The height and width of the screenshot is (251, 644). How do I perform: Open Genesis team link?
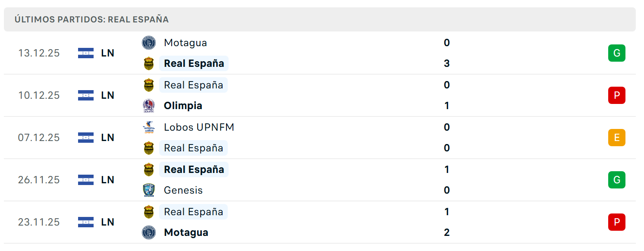183,190
